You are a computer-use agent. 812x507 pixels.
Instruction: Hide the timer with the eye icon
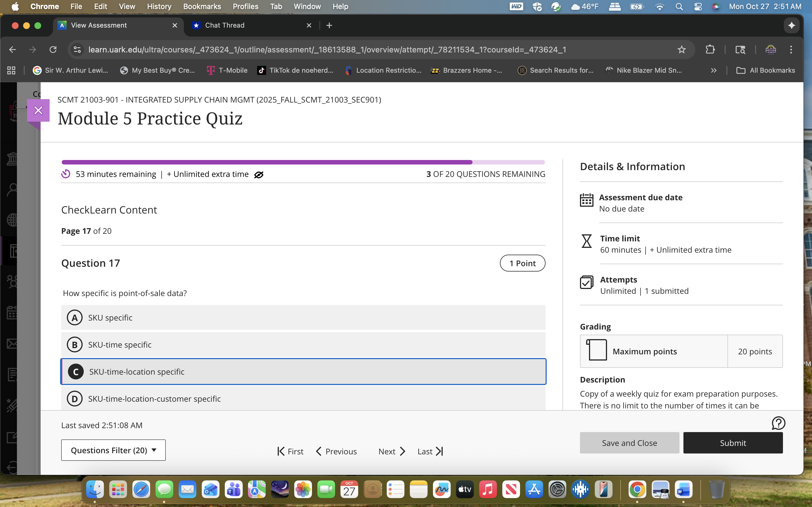(x=259, y=175)
